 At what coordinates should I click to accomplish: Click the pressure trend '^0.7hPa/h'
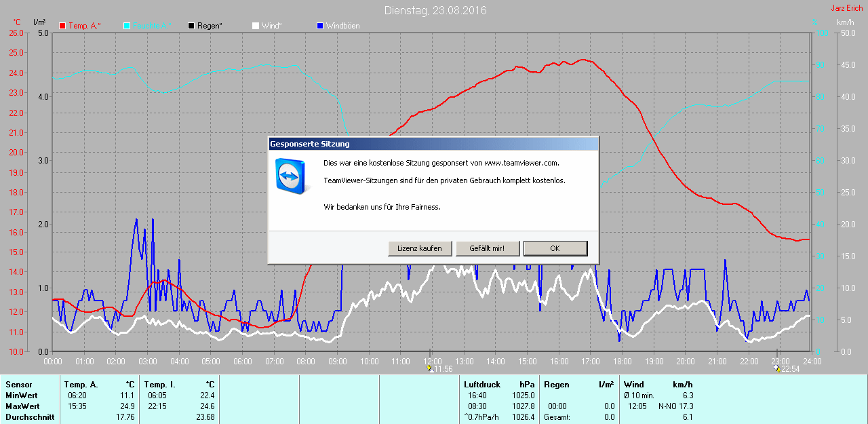pos(481,417)
